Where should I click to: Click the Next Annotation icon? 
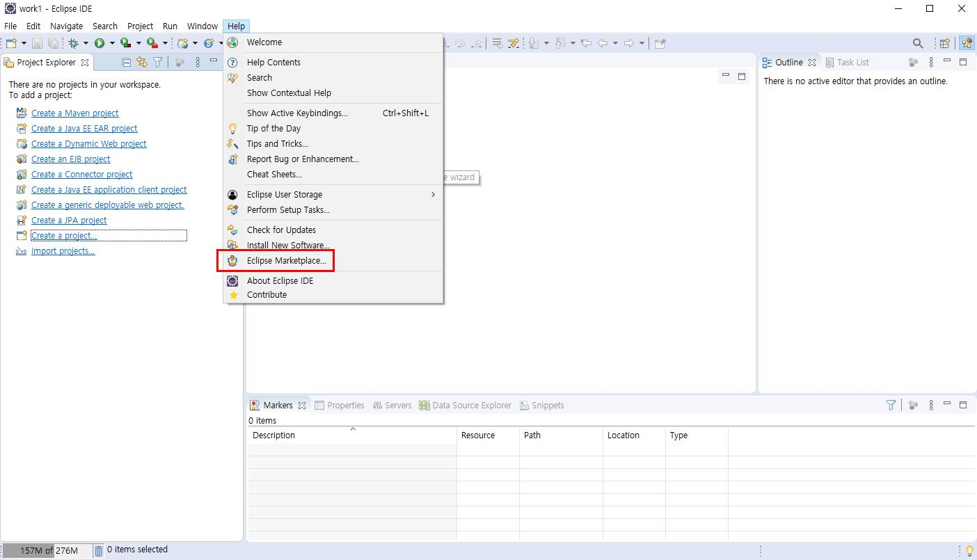[534, 43]
